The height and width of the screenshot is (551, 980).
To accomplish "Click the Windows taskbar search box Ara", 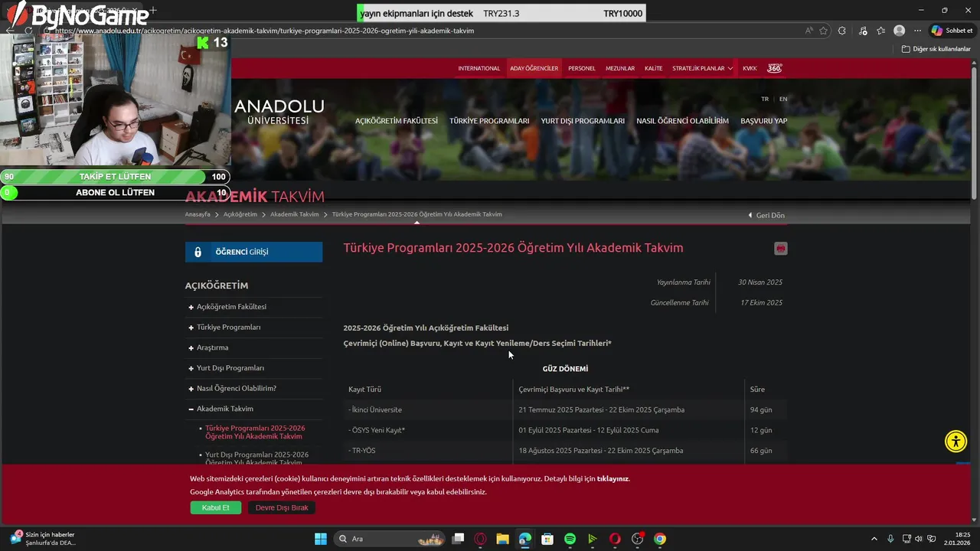I will (390, 539).
